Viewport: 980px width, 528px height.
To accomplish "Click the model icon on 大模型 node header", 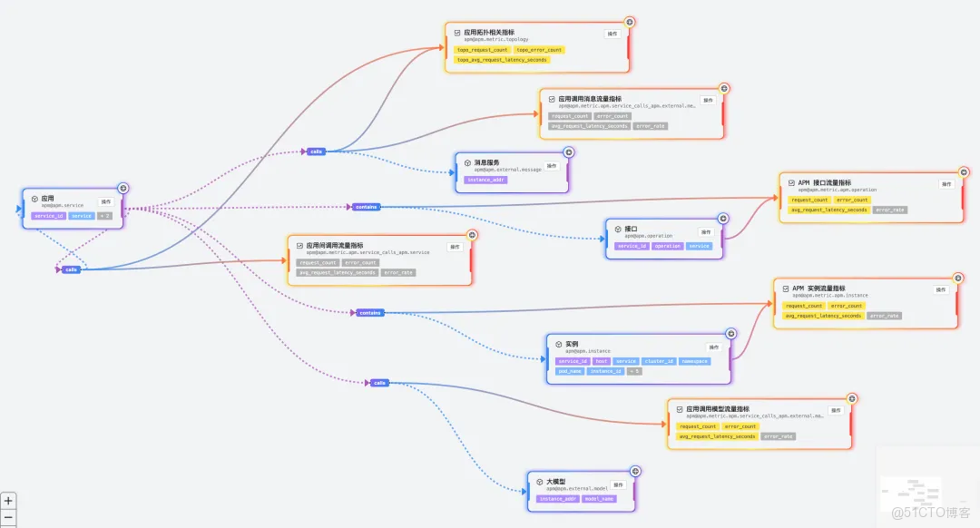I will pyautogui.click(x=539, y=482).
